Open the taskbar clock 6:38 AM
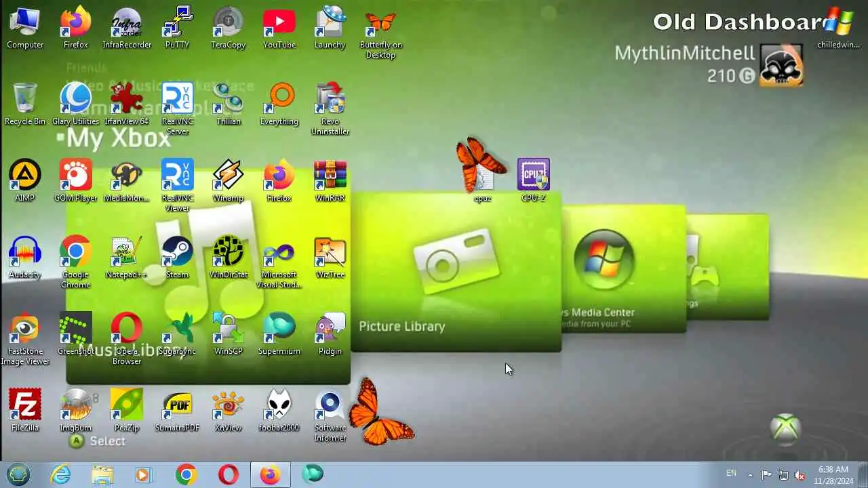This screenshot has width=868, height=488. 833,474
